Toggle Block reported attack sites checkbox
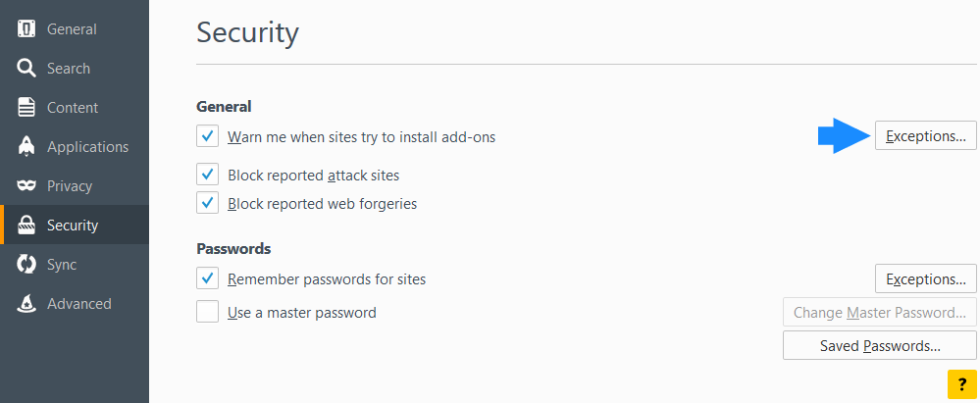The width and height of the screenshot is (980, 403). 208,175
